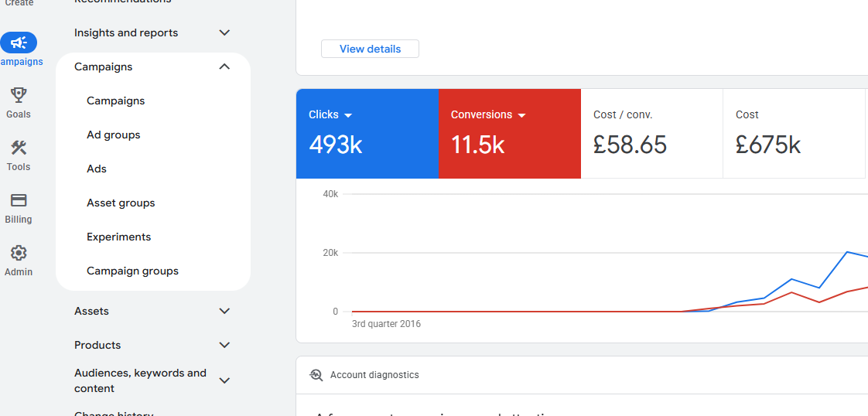The height and width of the screenshot is (416, 868).
Task: Open Campaign groups page
Action: pos(133,271)
